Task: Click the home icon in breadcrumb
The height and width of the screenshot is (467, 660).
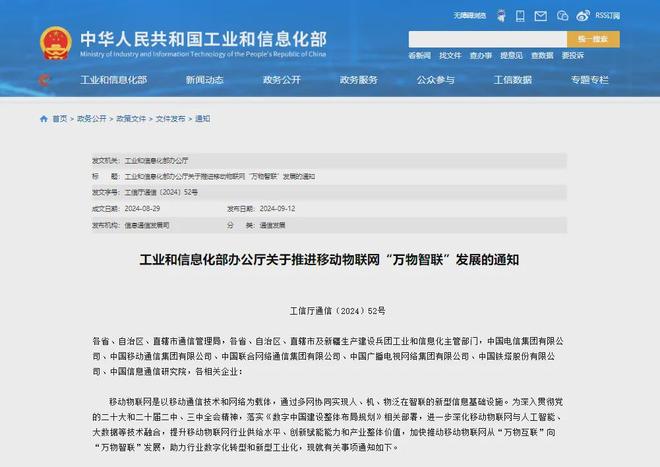Action: (x=44, y=119)
